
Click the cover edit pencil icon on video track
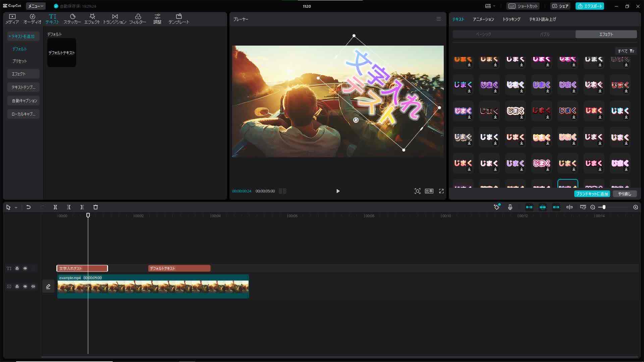click(48, 287)
